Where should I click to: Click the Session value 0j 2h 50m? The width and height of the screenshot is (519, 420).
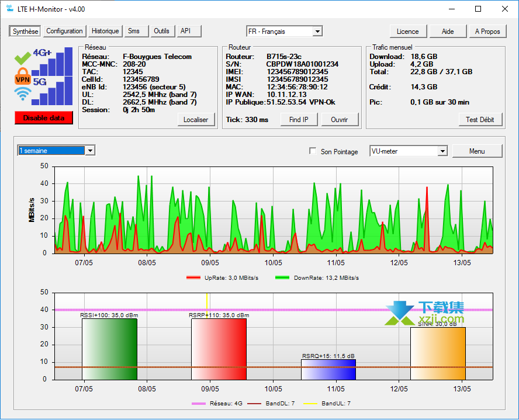(139, 110)
